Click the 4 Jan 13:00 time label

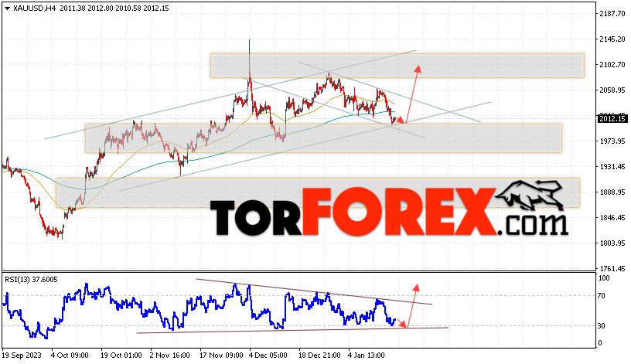[367, 355]
